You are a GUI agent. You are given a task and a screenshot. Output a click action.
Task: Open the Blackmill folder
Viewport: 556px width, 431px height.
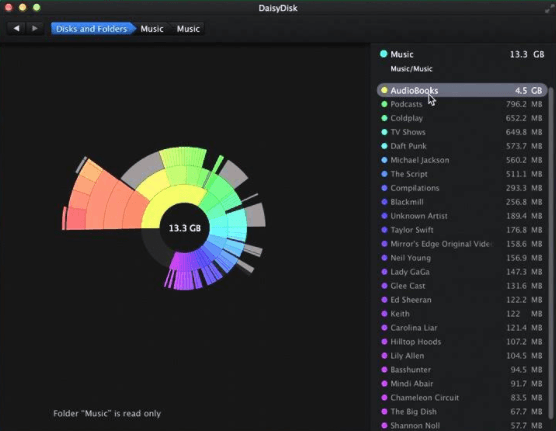coord(462,202)
